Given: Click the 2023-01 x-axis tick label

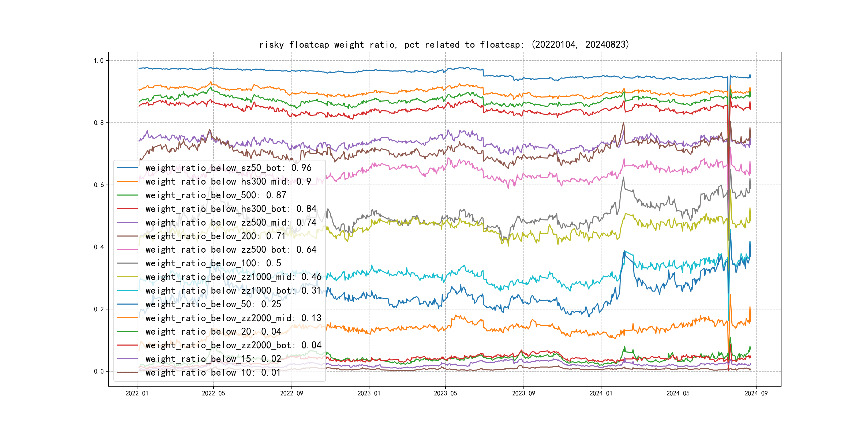Looking at the screenshot, I should pos(369,393).
